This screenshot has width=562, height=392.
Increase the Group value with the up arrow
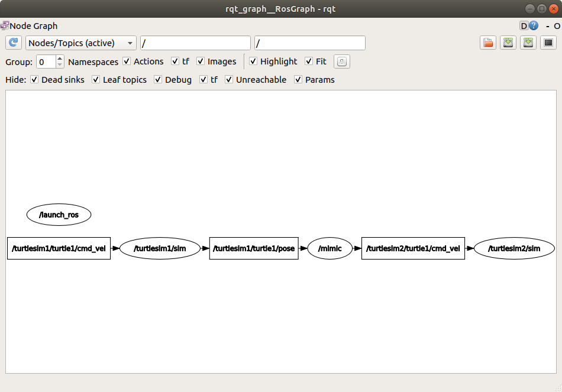(60, 59)
